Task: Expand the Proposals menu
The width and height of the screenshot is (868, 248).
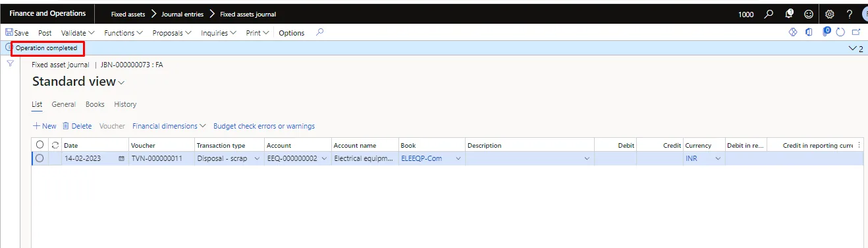Action: 172,32
